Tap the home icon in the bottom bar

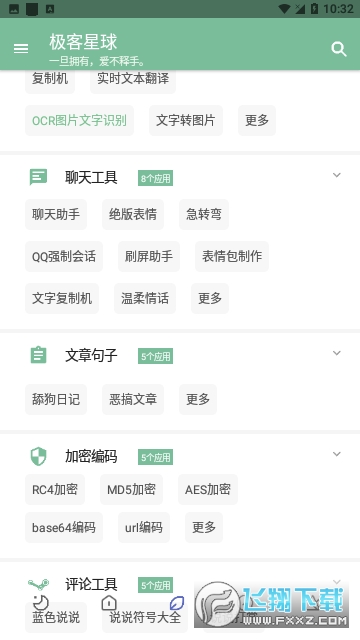pyautogui.click(x=109, y=602)
